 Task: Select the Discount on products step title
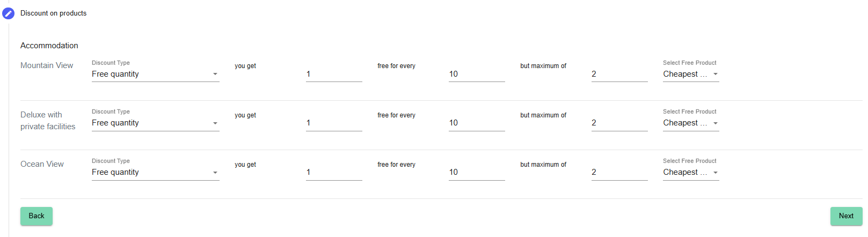click(53, 13)
